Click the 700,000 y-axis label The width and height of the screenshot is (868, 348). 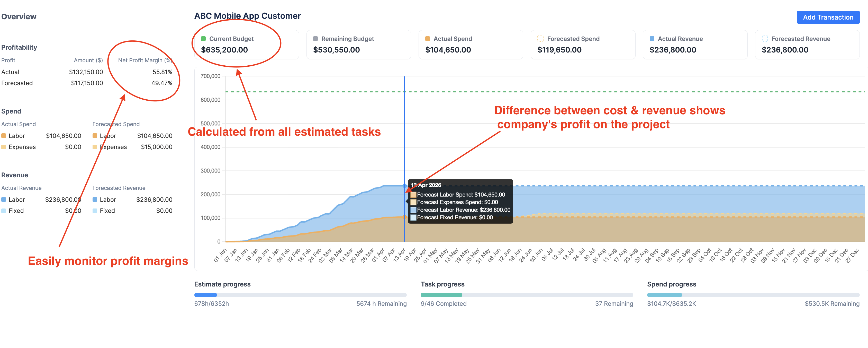click(x=210, y=76)
